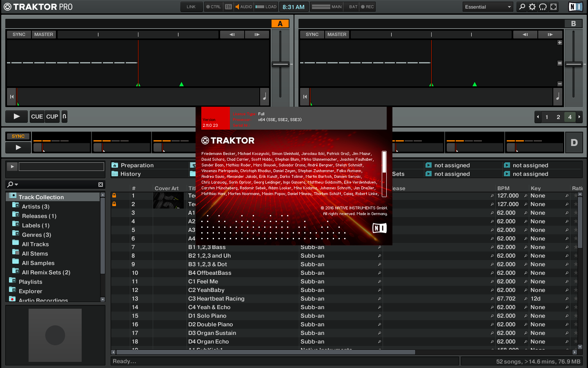
Task: Click the AUDIO speaker indicator
Action: 244,7
